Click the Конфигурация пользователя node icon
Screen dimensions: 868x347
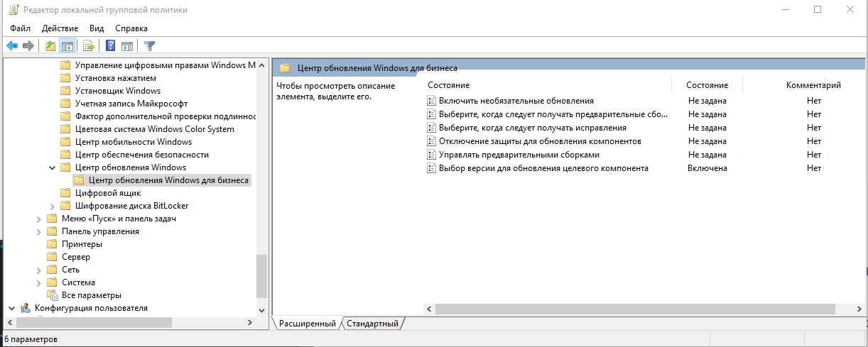(26, 308)
